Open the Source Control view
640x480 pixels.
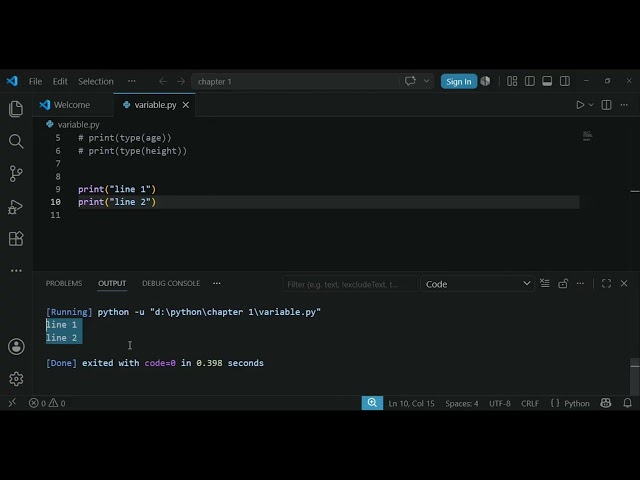(16, 173)
